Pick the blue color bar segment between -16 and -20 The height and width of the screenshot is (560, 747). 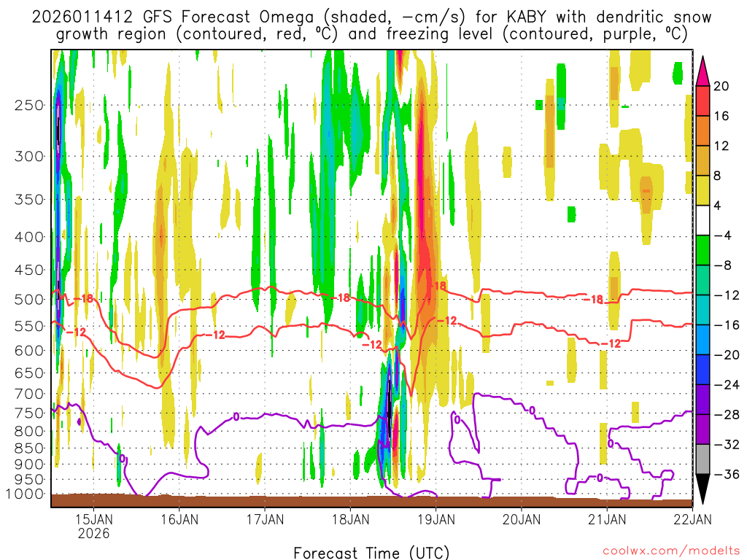click(x=703, y=339)
